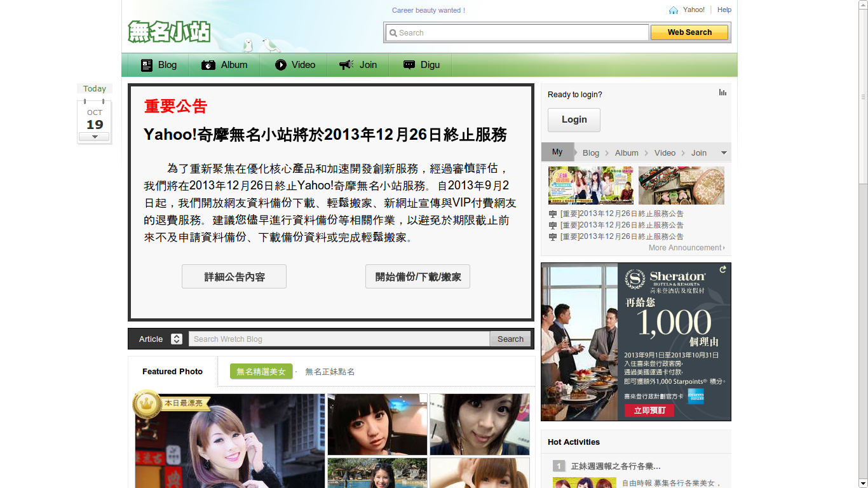868x488 pixels.
Task: Click the Wretch site logo
Action: [x=169, y=31]
